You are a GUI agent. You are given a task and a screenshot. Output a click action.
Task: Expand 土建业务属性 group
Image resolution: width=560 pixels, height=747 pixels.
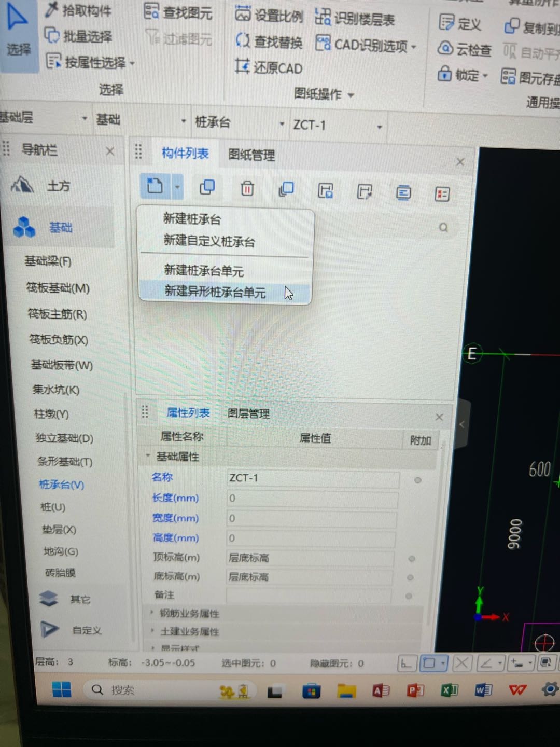[152, 631]
